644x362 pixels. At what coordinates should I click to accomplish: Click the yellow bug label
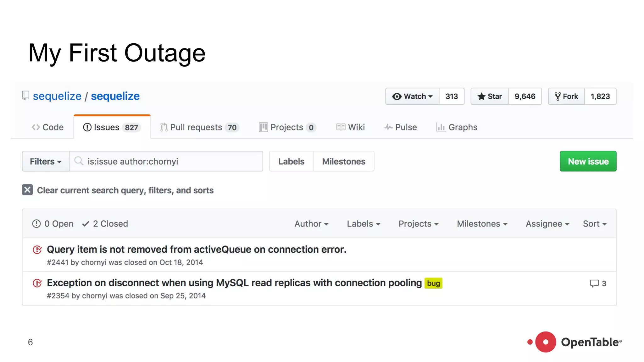[x=433, y=283]
